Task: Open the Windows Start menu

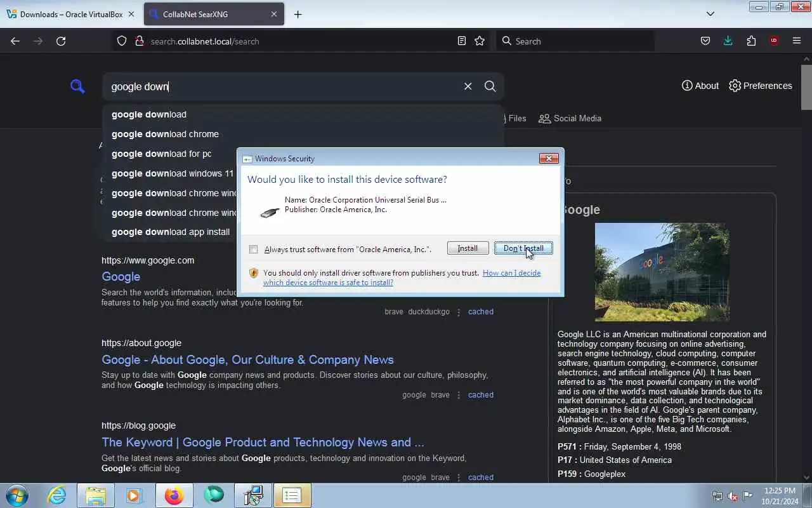Action: [17, 495]
